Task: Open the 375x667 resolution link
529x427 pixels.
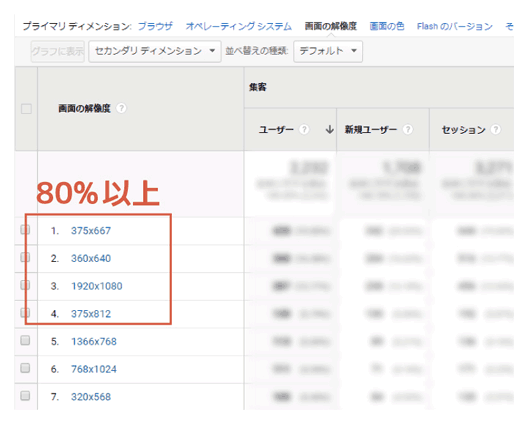Action: [91, 231]
